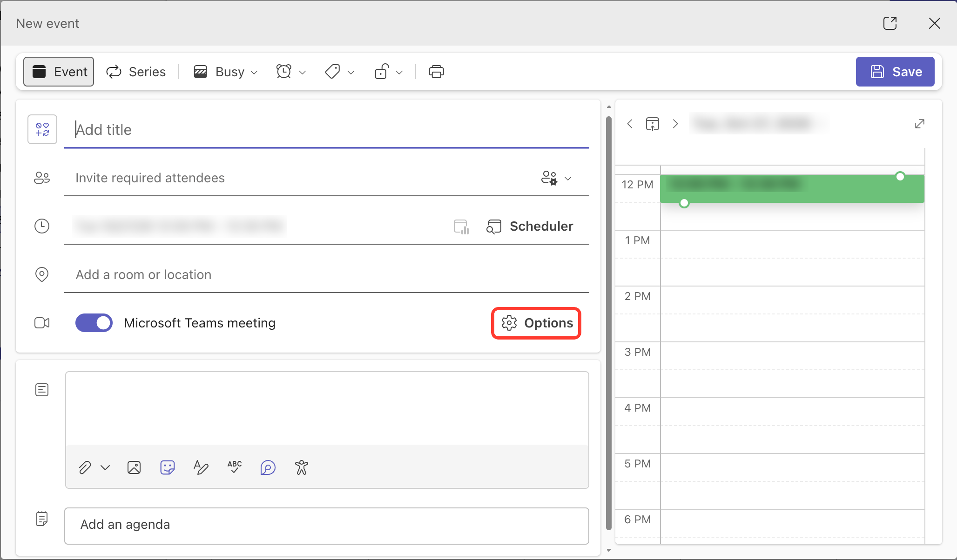Select the Event tab
This screenshot has width=957, height=560.
(x=59, y=72)
